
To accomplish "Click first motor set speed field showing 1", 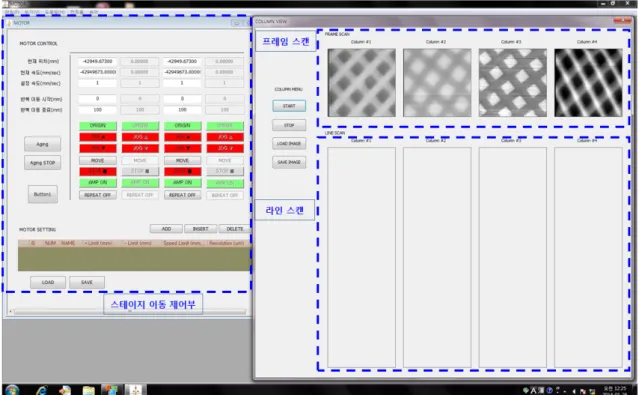I will pyautogui.click(x=97, y=83).
